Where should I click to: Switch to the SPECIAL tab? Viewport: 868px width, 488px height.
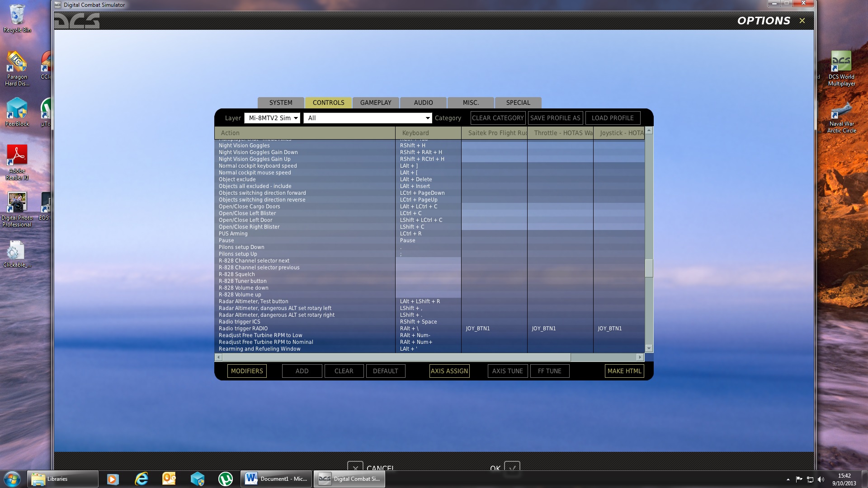point(518,103)
